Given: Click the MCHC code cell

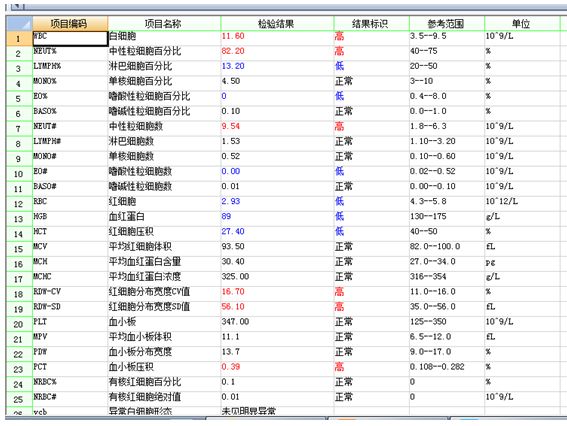Looking at the screenshot, I should 70,279.
